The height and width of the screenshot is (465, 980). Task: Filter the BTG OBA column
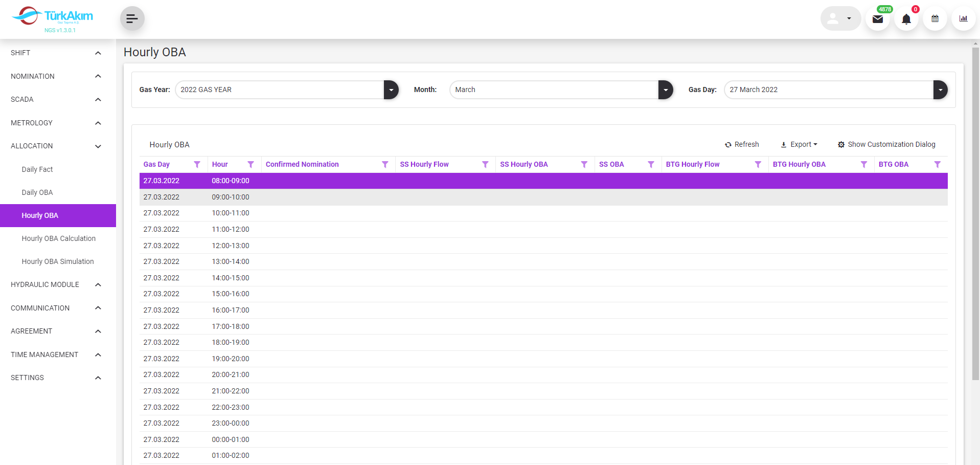(937, 165)
